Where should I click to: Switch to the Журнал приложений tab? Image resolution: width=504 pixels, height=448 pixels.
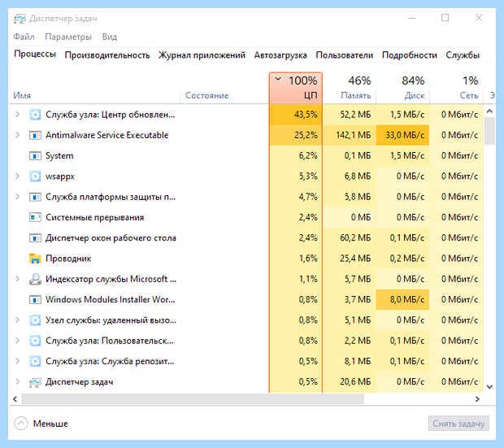202,55
